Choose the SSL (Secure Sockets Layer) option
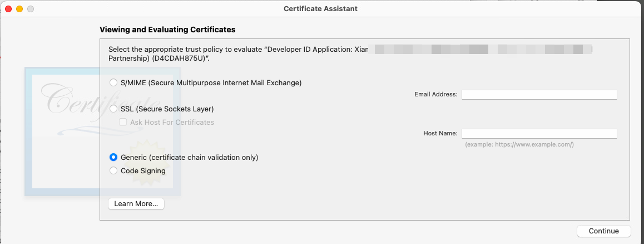Viewport: 644px width, 244px height. 113,109
